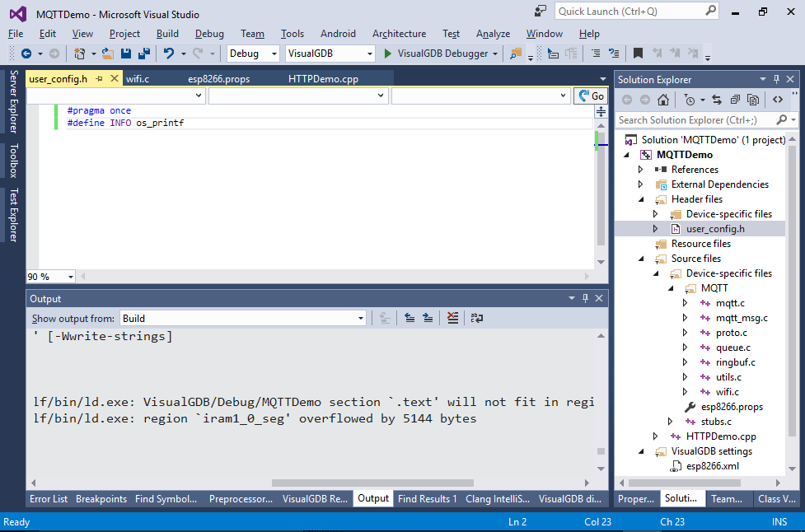This screenshot has height=532, width=805.
Task: Close the user_config.h tab
Action: coord(115,78)
